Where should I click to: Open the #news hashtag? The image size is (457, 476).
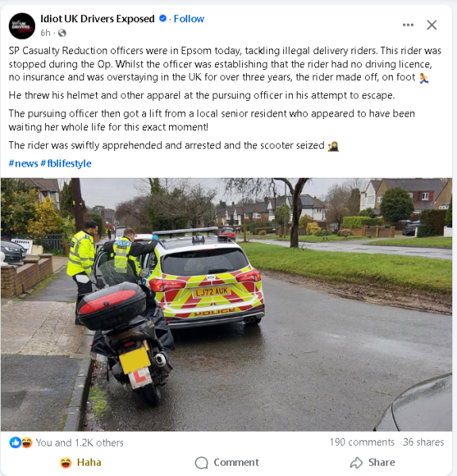(23, 163)
